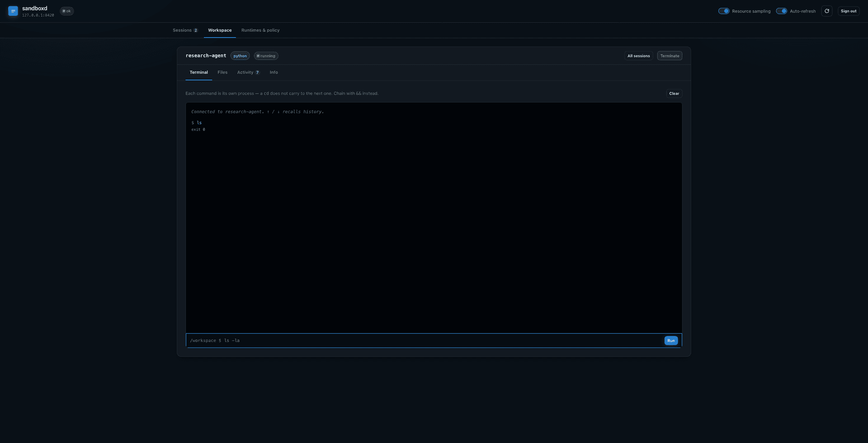Toggle Auto-refresh switch

coord(782,11)
